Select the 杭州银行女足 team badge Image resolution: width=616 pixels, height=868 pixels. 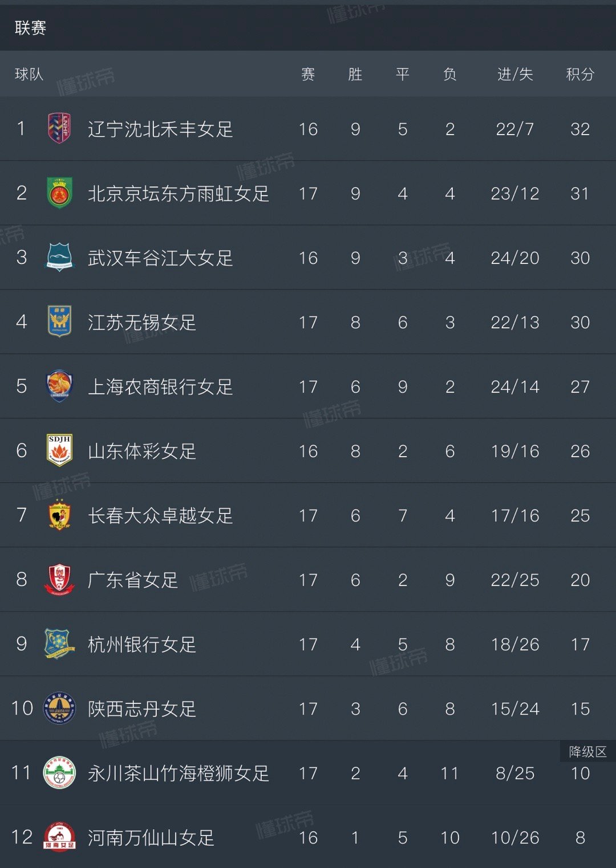point(59,644)
